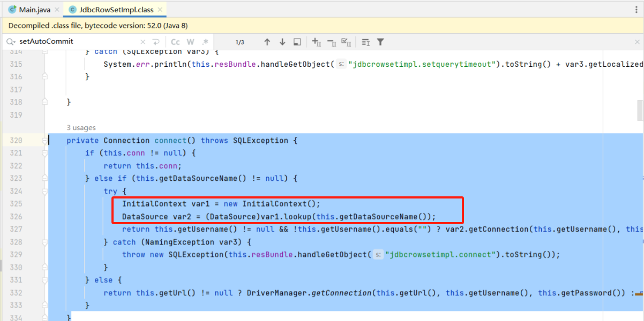Collapse fold marker at line 314
Screen dimensions: 644x321
coord(44,52)
